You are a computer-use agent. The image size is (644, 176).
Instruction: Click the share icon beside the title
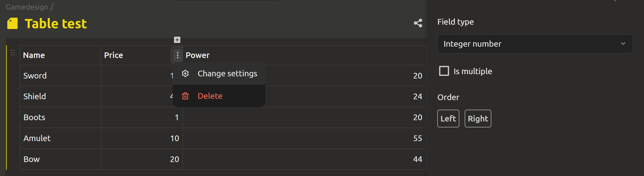pos(418,23)
